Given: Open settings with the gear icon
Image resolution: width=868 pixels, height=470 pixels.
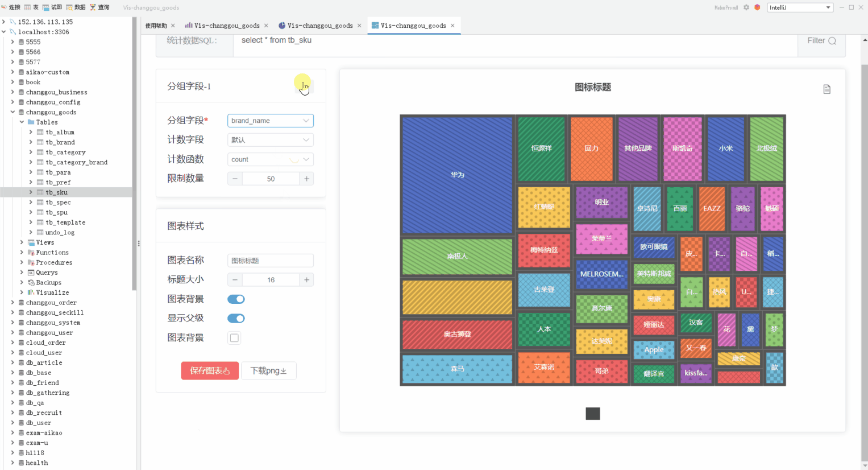Looking at the screenshot, I should [746, 7].
